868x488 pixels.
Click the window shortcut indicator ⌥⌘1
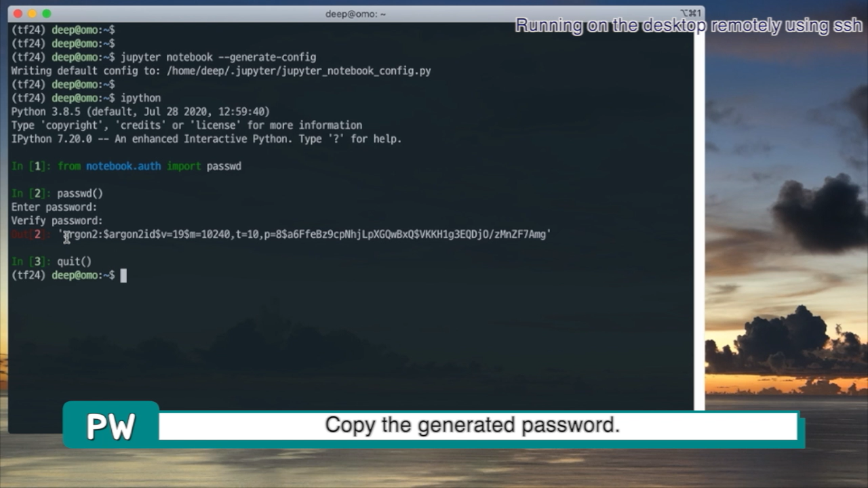pos(690,14)
